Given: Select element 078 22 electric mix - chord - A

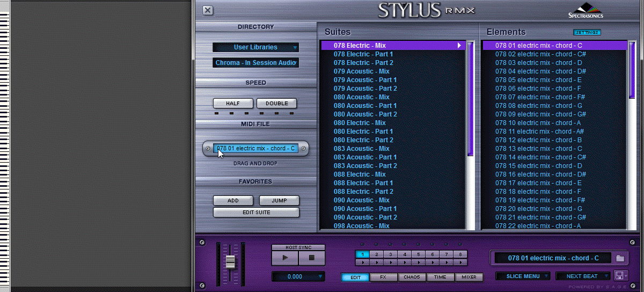Looking at the screenshot, I should [x=555, y=226].
